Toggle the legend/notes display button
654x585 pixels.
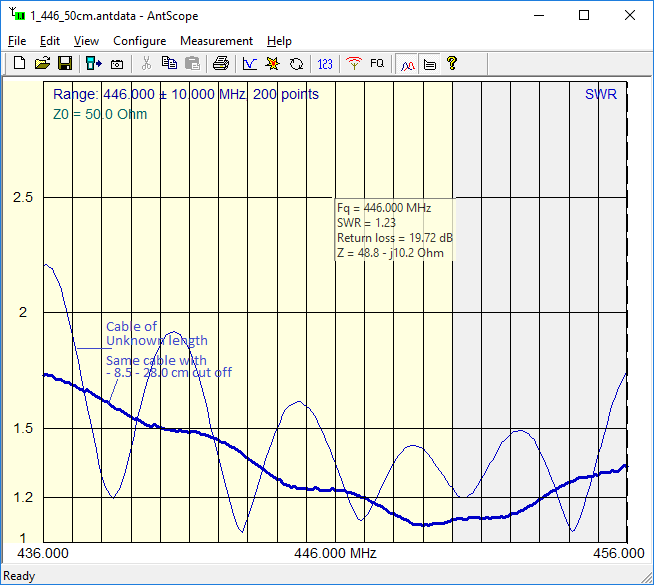[429, 63]
